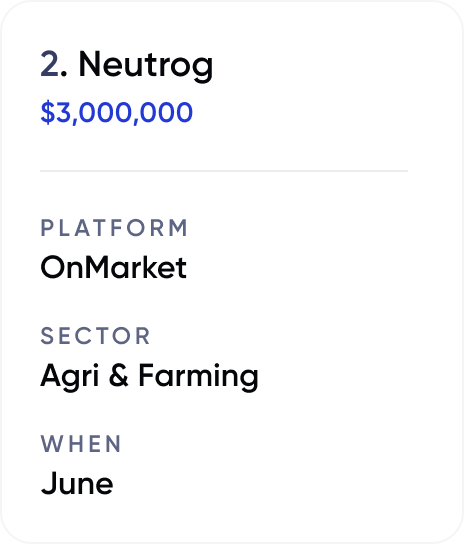Click the letter P in PLATFORM
The height and width of the screenshot is (544, 464).
tap(46, 228)
